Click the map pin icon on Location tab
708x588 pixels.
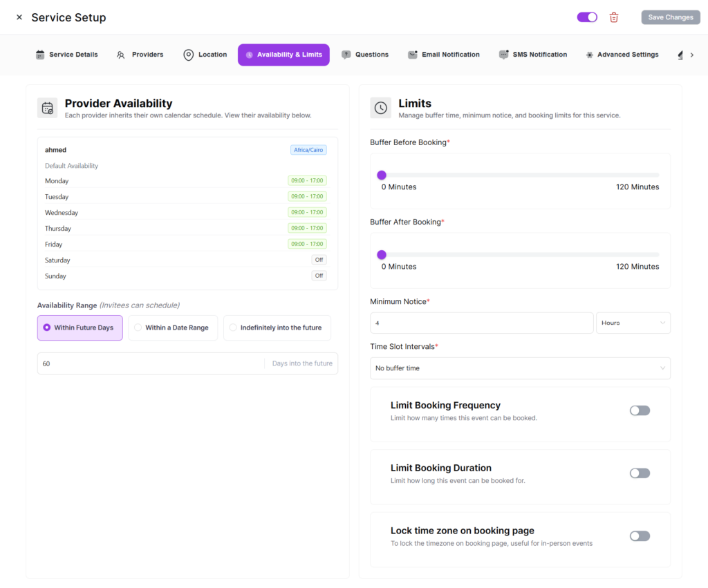pyautogui.click(x=188, y=55)
